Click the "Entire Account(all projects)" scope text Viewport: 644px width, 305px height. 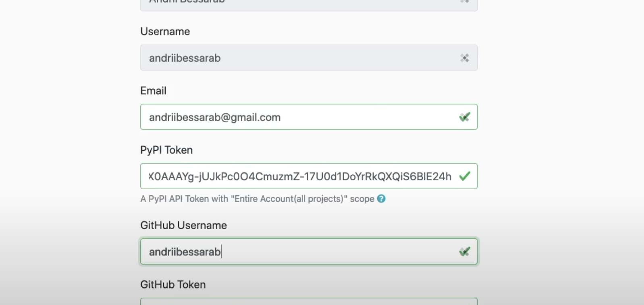[289, 199]
